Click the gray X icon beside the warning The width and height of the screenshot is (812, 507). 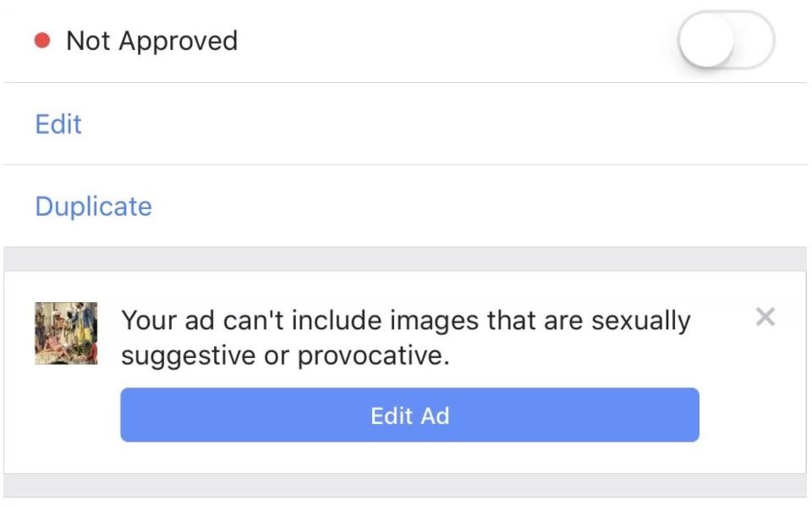click(x=765, y=317)
